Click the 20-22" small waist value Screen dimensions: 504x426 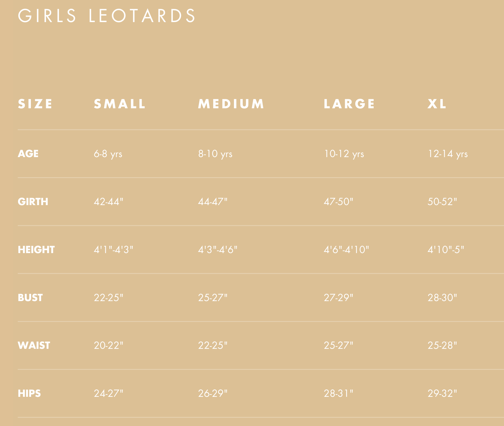click(108, 346)
